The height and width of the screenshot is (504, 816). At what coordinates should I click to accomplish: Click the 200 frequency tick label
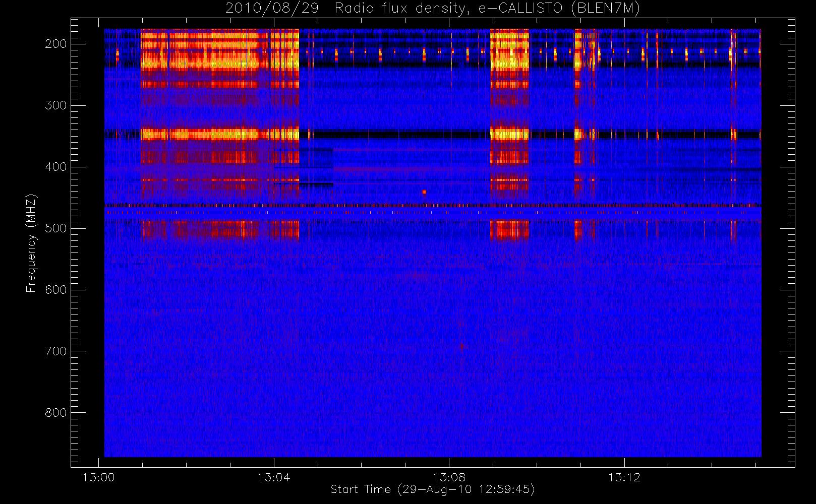click(56, 44)
